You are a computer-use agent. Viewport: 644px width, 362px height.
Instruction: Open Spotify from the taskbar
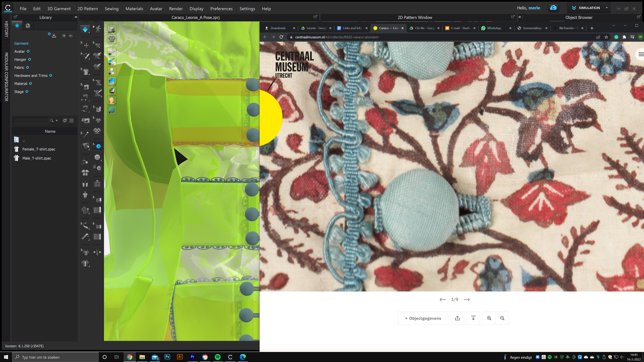pos(218,357)
